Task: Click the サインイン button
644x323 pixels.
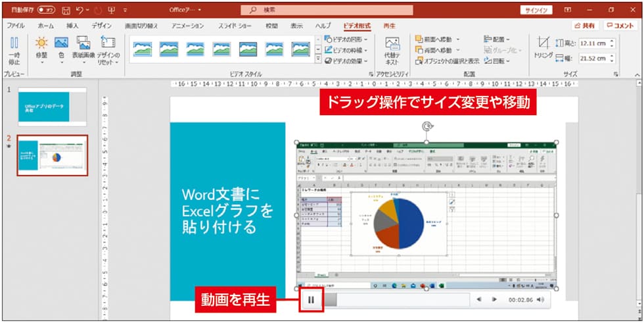Action: tap(536, 11)
